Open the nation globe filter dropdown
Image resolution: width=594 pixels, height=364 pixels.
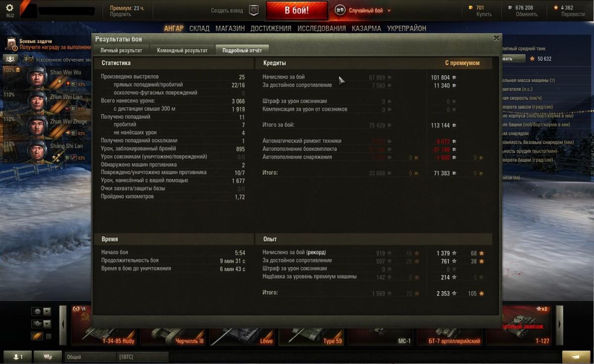pyautogui.click(x=42, y=312)
